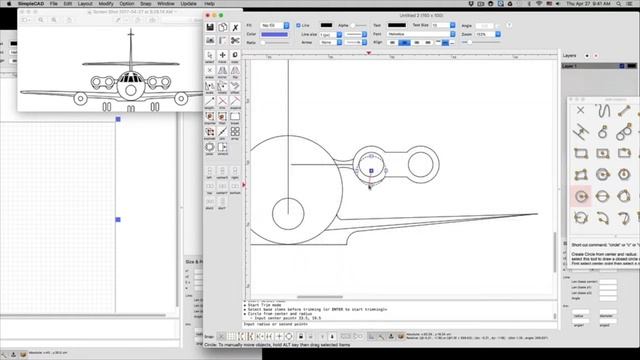Choose the line segment tool in palette
The image size is (640, 360).
(x=624, y=111)
